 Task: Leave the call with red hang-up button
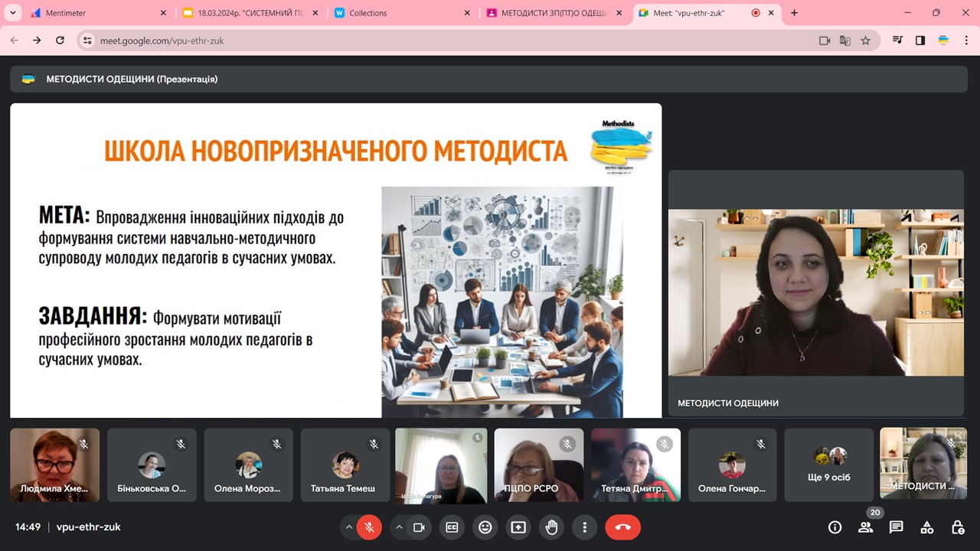(622, 527)
